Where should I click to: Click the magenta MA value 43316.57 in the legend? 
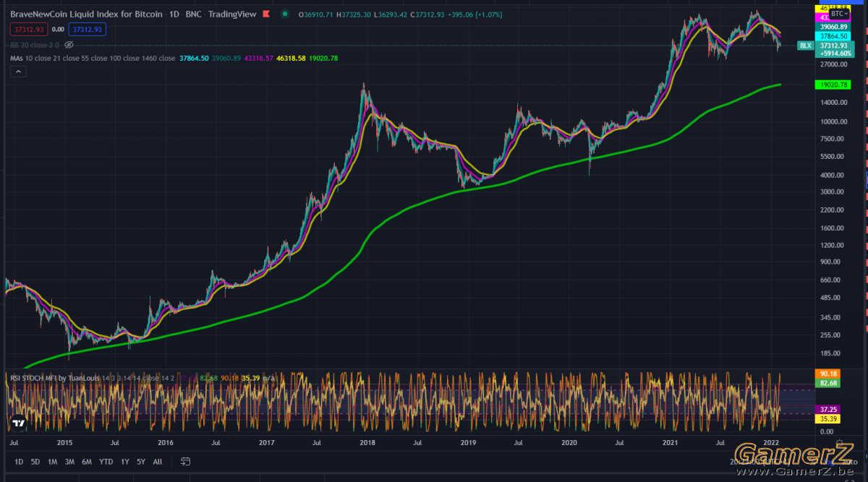pos(260,58)
